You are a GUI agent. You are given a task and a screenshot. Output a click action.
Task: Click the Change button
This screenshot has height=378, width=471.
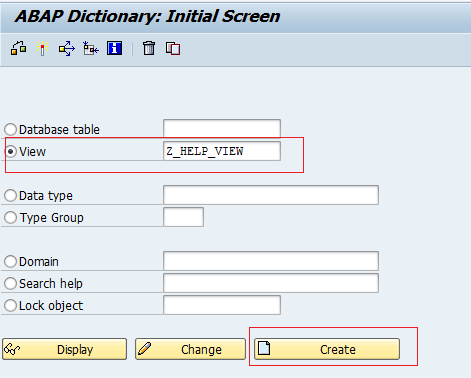190,349
